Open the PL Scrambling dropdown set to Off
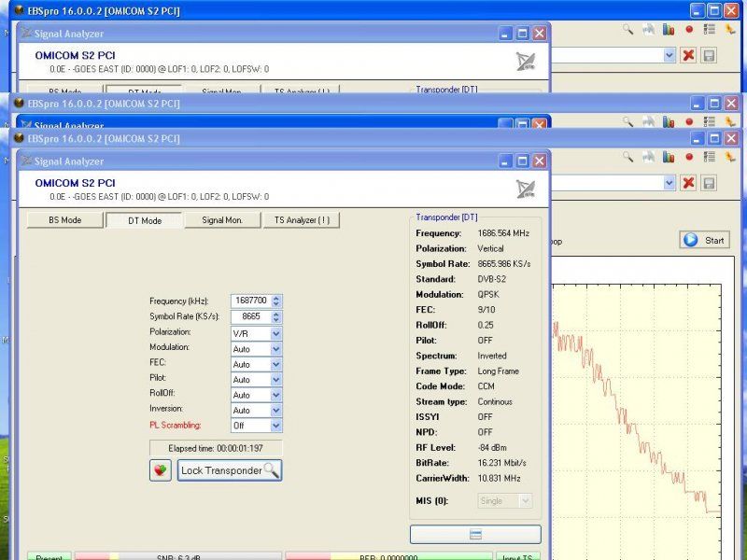The height and width of the screenshot is (560, 747). pyautogui.click(x=275, y=426)
